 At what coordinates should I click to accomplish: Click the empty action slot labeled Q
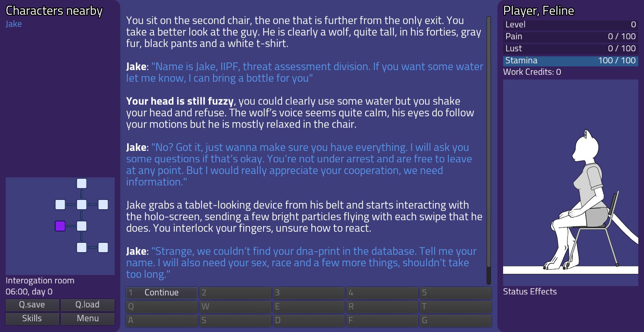point(162,307)
